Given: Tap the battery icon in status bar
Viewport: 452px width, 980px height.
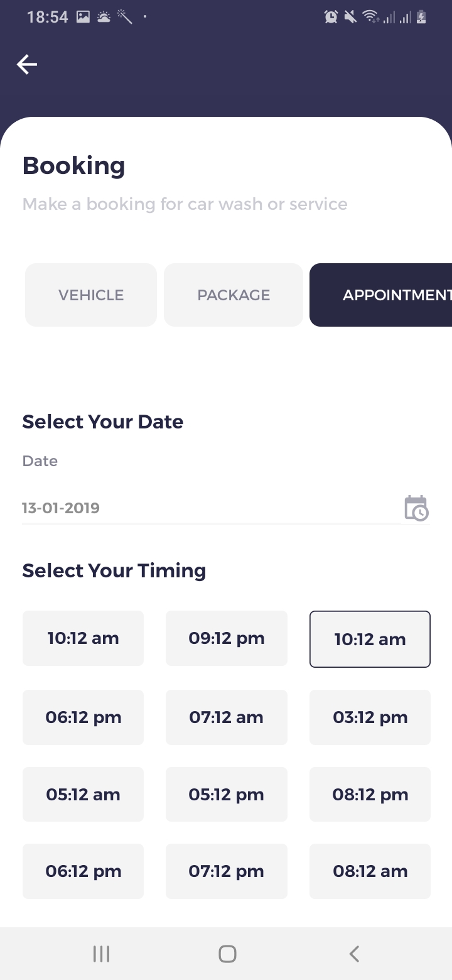Looking at the screenshot, I should [x=421, y=17].
